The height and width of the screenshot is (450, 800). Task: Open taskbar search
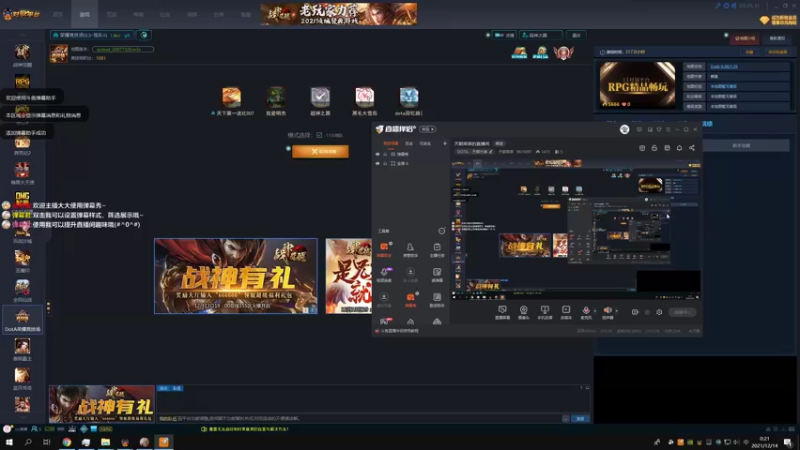(28, 442)
